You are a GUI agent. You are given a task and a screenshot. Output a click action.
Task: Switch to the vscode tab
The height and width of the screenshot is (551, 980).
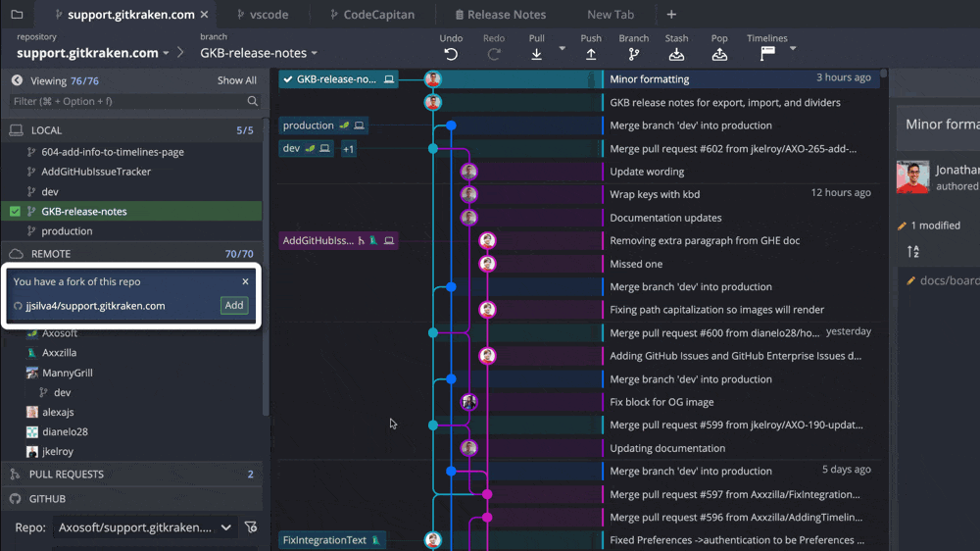tap(263, 14)
